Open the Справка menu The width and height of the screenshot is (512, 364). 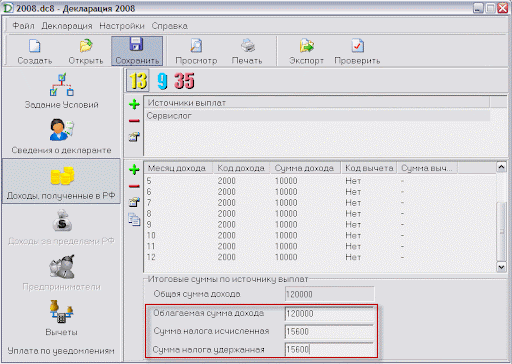coord(170,26)
